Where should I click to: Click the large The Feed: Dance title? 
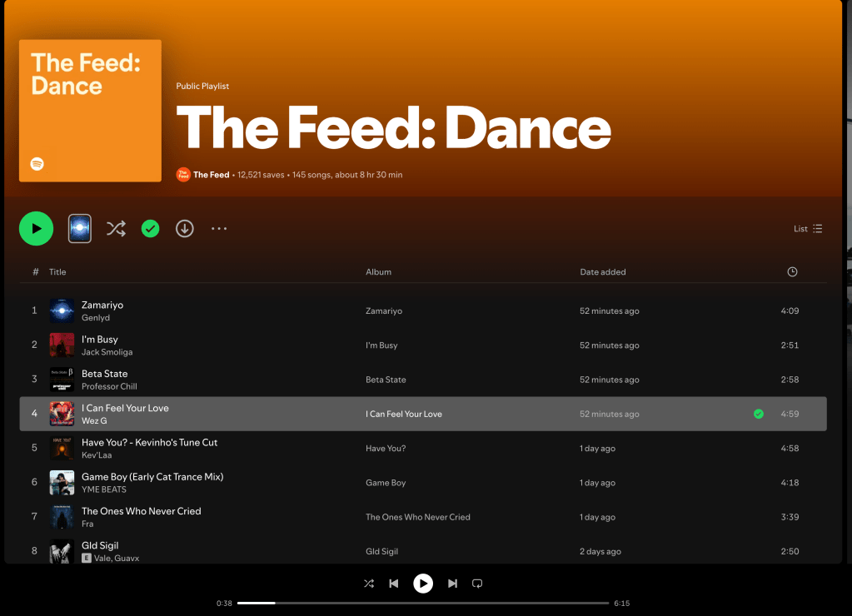pyautogui.click(x=393, y=128)
